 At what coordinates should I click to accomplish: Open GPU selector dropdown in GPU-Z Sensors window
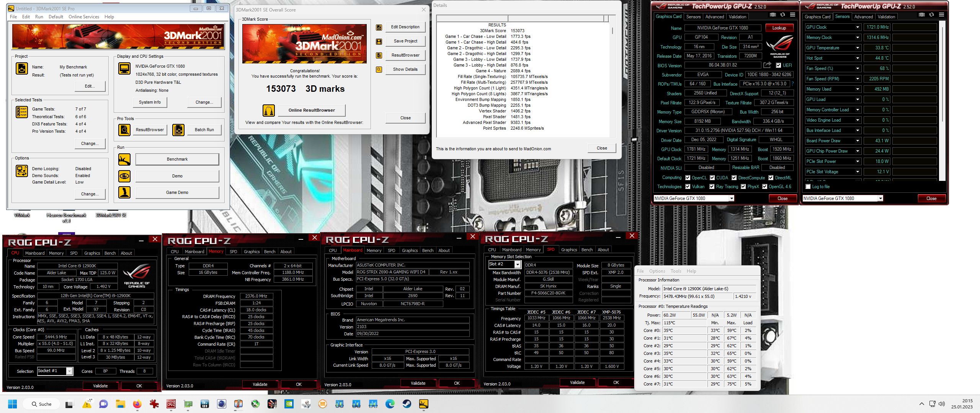pyautogui.click(x=880, y=198)
